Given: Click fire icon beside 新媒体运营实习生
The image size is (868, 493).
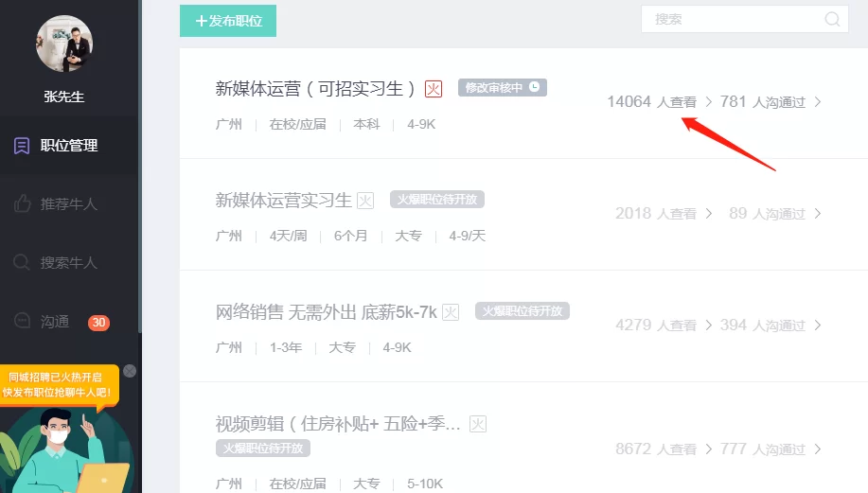Looking at the screenshot, I should [x=365, y=201].
